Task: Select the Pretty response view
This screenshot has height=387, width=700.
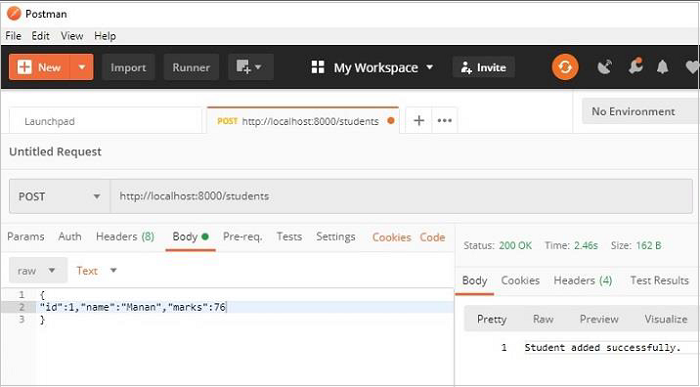Action: click(492, 319)
